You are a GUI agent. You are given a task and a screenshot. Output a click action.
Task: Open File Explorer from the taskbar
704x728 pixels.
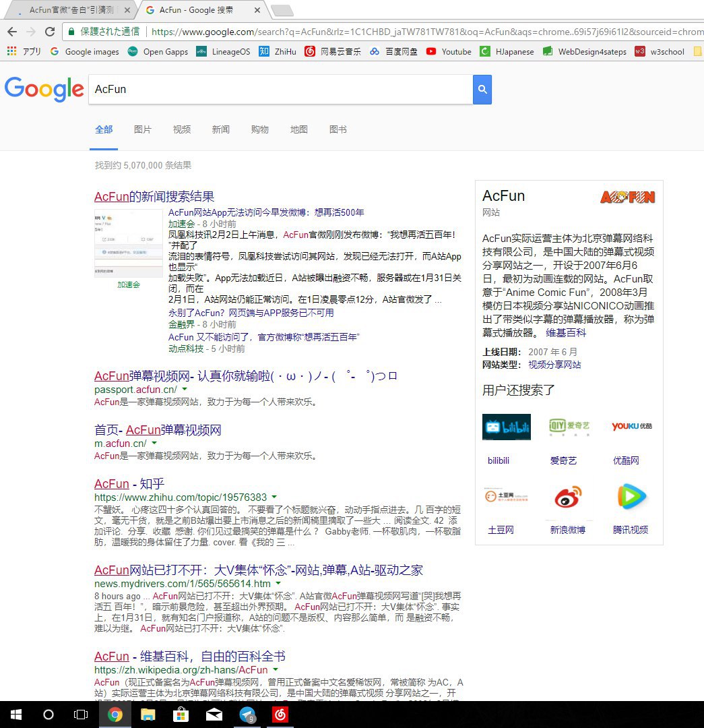(x=148, y=715)
